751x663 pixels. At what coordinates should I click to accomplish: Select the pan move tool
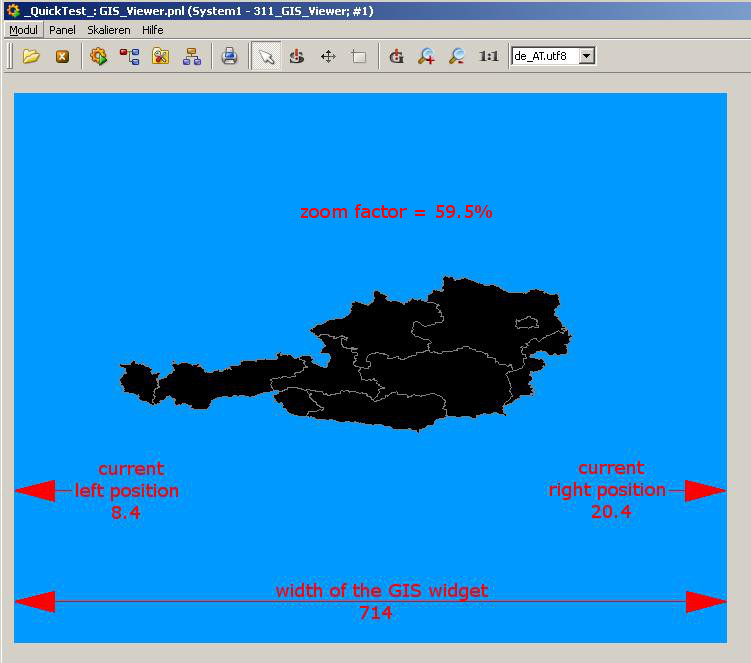328,57
